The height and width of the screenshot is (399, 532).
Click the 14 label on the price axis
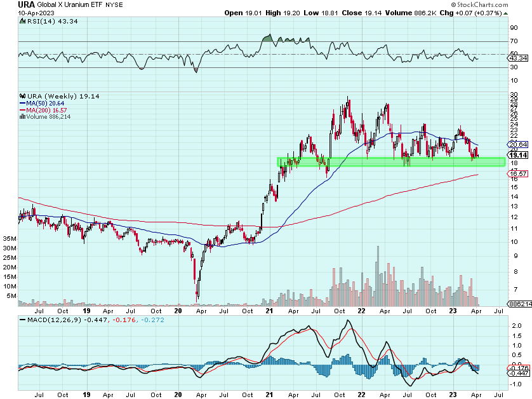514,196
